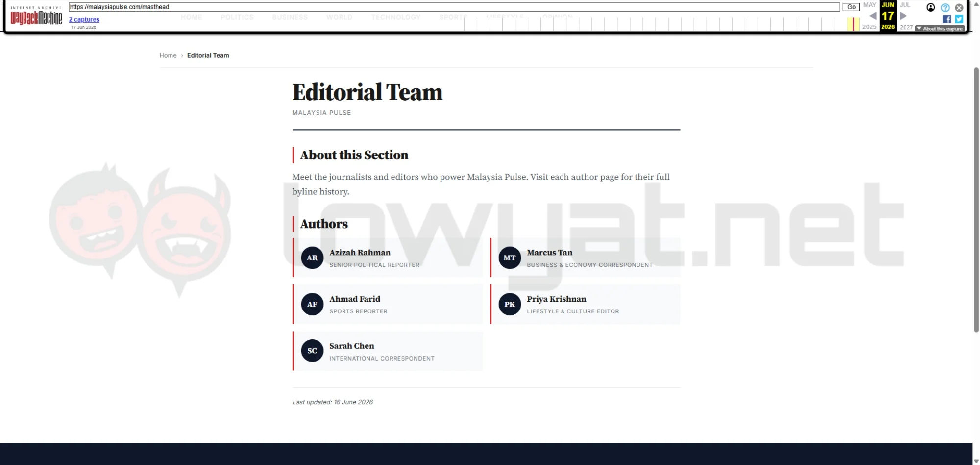Click the SC avatar of Sarah Chen
The image size is (980, 465).
click(312, 351)
